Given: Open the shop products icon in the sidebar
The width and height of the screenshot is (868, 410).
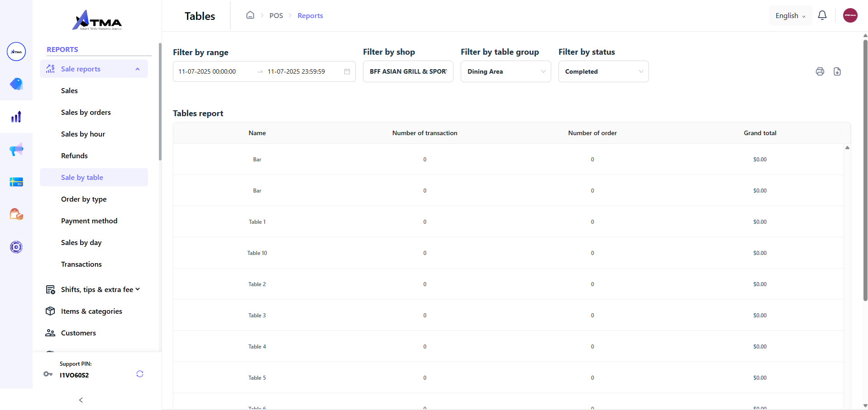Looking at the screenshot, I should click(16, 214).
